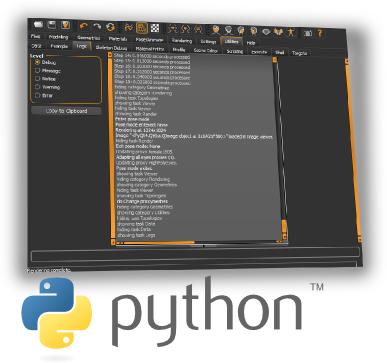Open the Geometries tab
The height and width of the screenshot is (363, 387).
[x=88, y=38]
